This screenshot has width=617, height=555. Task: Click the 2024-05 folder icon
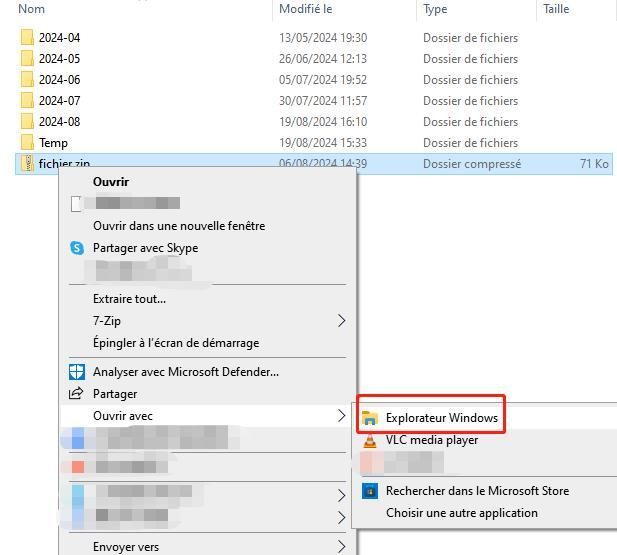pos(27,58)
